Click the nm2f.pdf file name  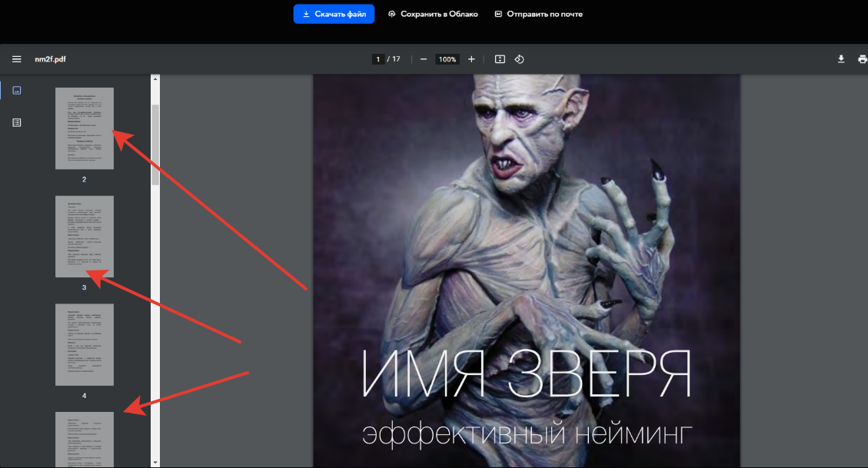point(51,59)
